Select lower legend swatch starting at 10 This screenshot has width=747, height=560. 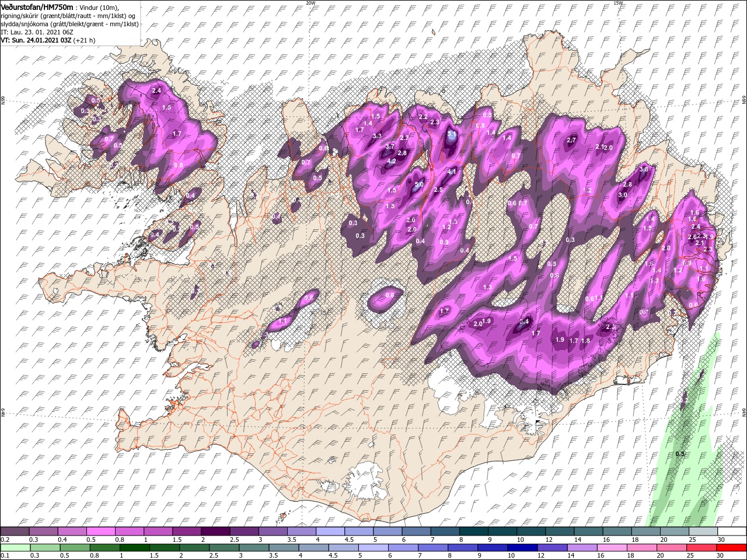pos(522,548)
